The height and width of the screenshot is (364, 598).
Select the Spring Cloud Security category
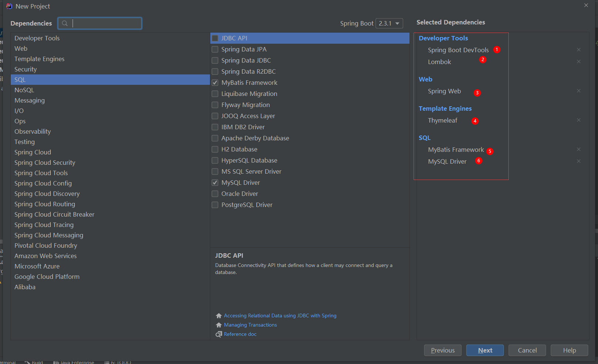(x=45, y=163)
